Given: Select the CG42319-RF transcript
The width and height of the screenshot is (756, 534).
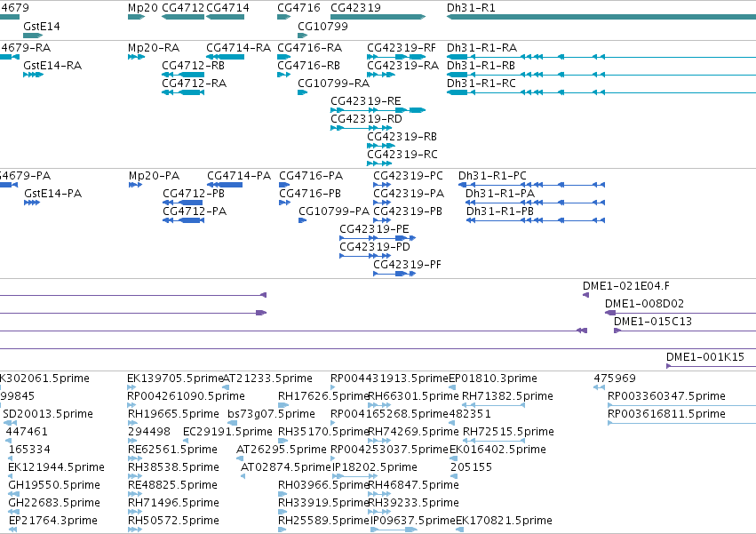Looking at the screenshot, I should pos(402,48).
